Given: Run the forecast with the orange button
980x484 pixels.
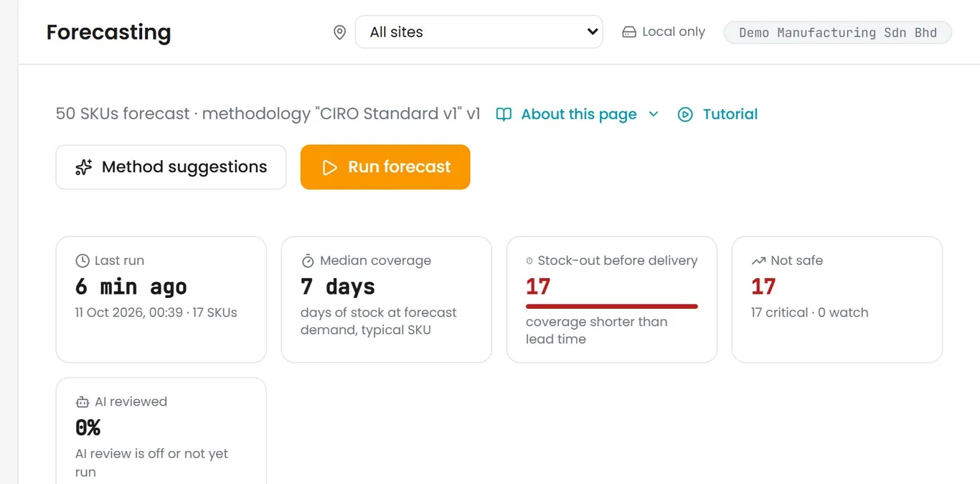Looking at the screenshot, I should pyautogui.click(x=385, y=167).
